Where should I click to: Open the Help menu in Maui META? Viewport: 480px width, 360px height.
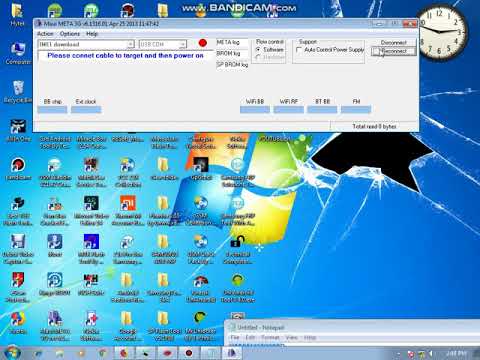(x=92, y=34)
